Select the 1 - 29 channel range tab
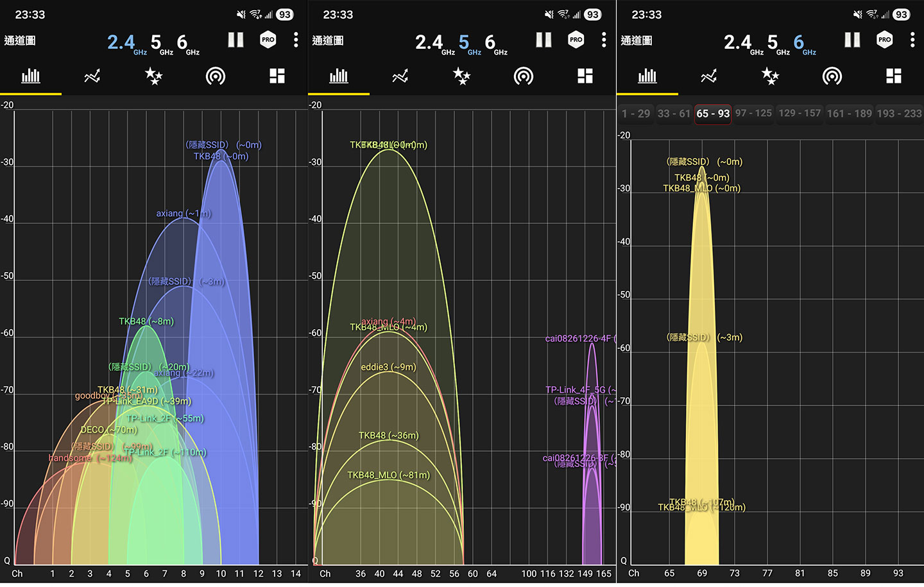The image size is (924, 587). click(x=635, y=114)
